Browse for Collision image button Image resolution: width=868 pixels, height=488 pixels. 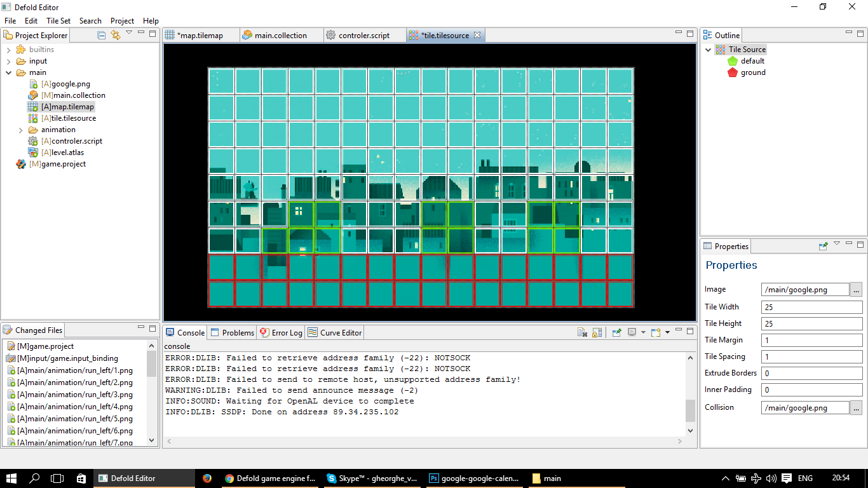tap(856, 407)
